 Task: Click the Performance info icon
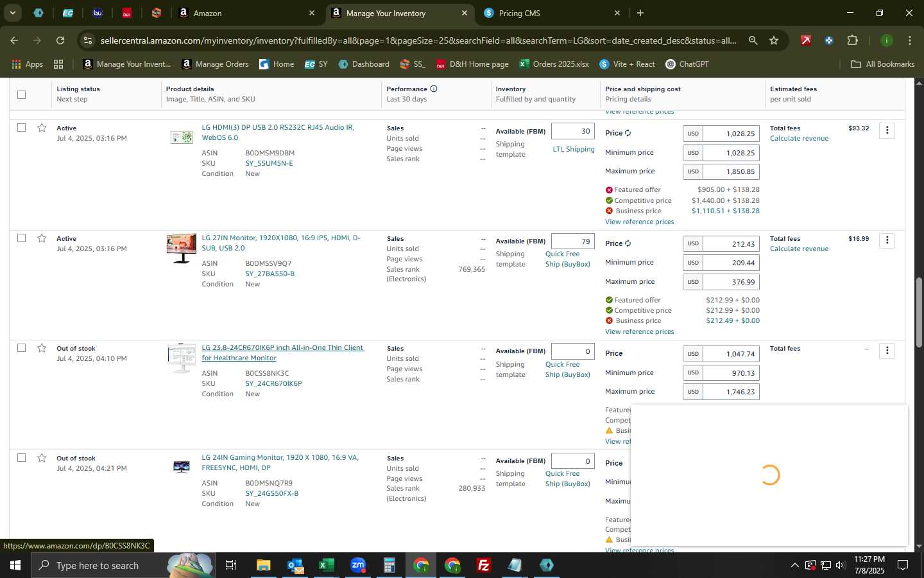pos(434,89)
